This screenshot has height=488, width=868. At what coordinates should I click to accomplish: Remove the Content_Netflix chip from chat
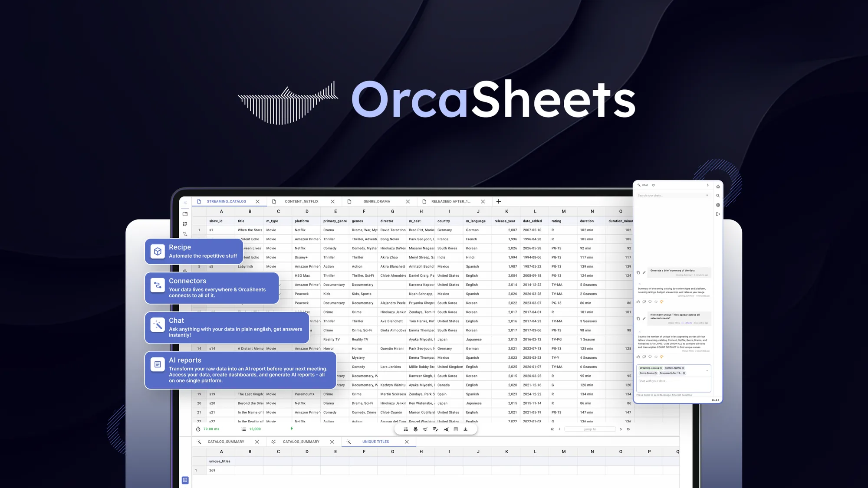(x=683, y=368)
